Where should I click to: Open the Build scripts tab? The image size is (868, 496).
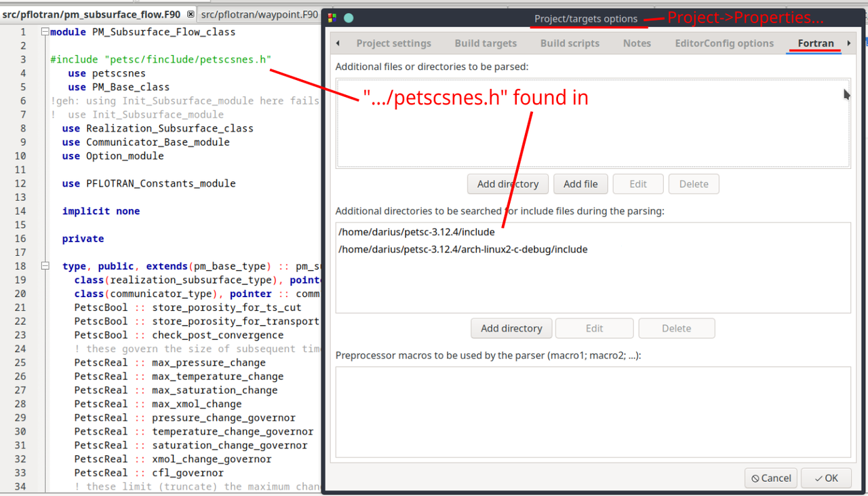pyautogui.click(x=570, y=43)
